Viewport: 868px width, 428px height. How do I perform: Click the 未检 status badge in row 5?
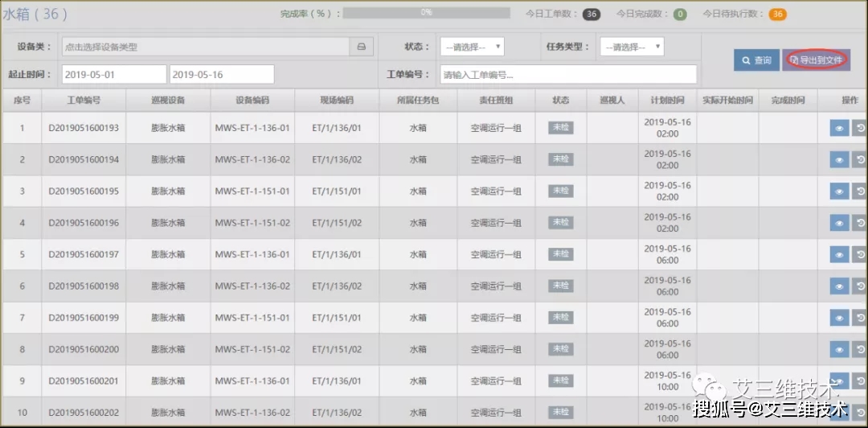pyautogui.click(x=560, y=254)
